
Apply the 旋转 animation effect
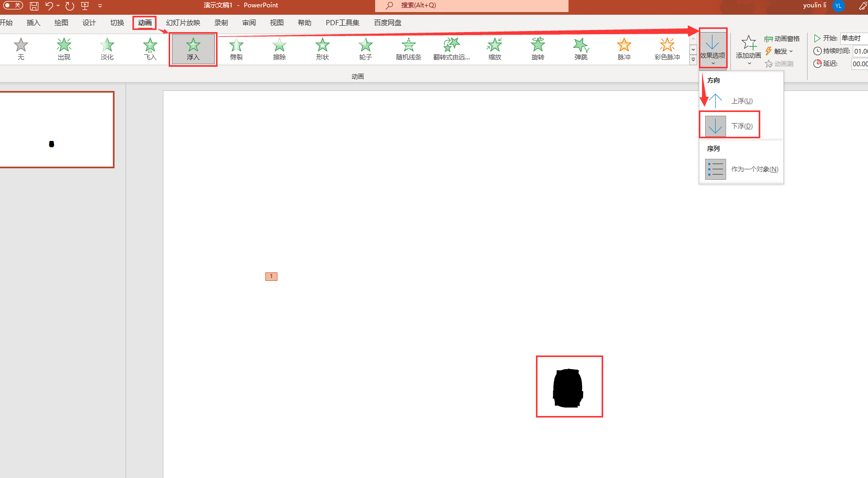tap(538, 49)
